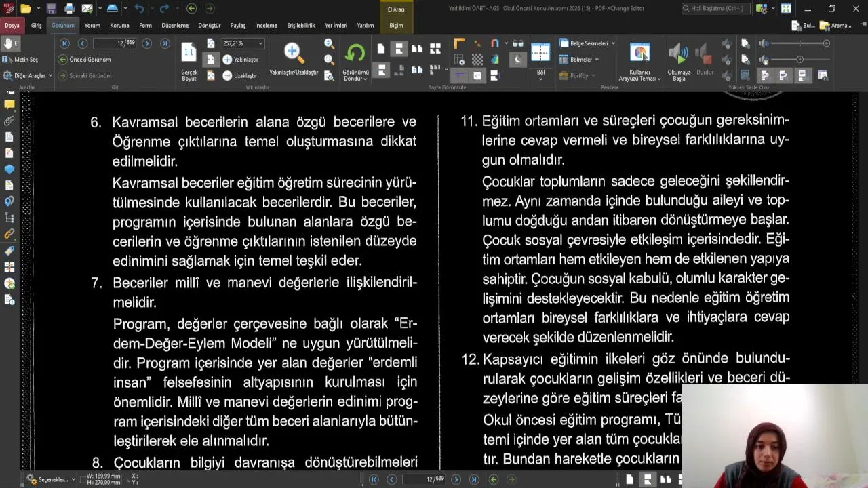
Task: Switch to the Yorum tab
Action: (x=92, y=26)
